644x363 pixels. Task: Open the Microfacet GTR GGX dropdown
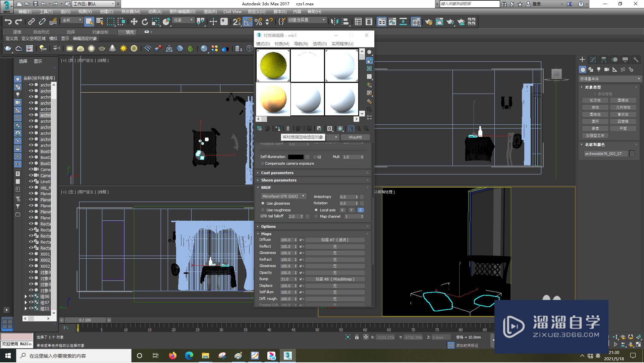click(x=283, y=197)
